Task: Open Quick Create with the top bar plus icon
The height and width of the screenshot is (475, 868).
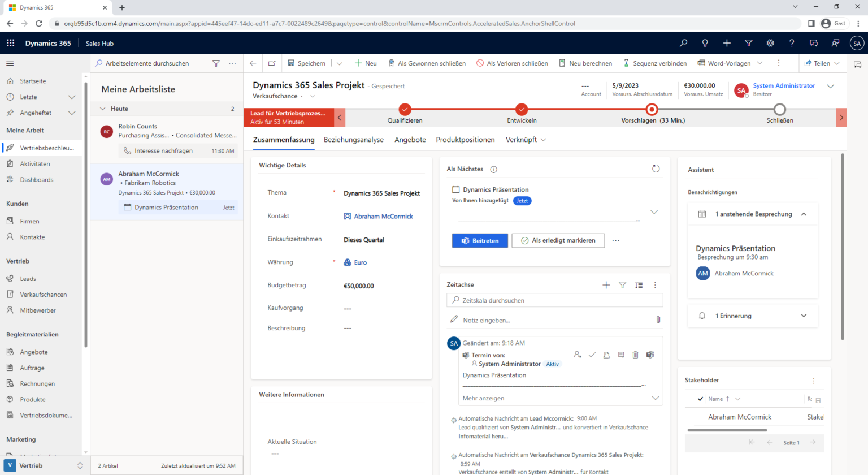Action: click(727, 43)
